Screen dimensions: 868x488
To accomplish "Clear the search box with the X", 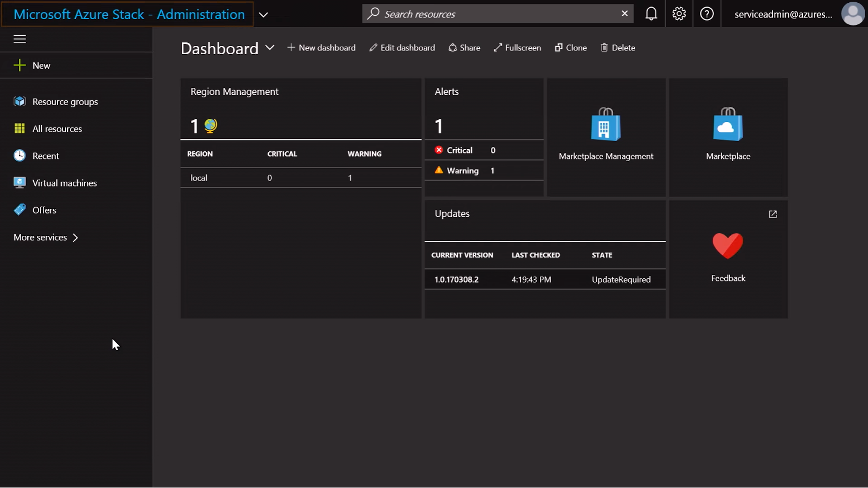I will 625,14.
